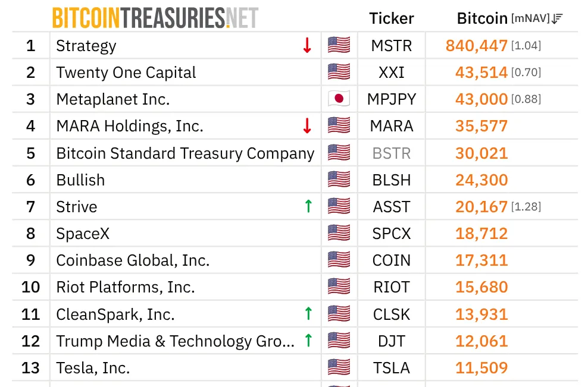The height and width of the screenshot is (387, 588).
Task: Click the green up arrow in Strive row
Action: pyautogui.click(x=308, y=206)
